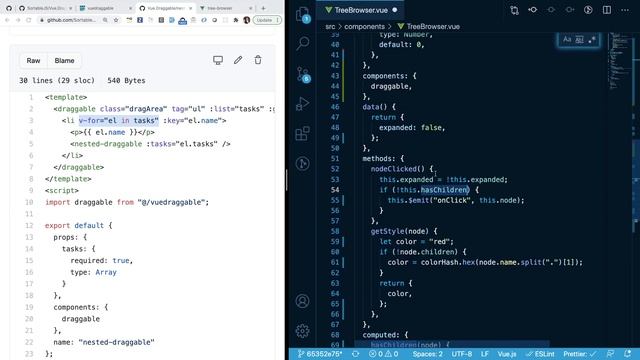Click the git branch 65352e75 in status bar
This screenshot has height=360, width=640.
[320, 354]
